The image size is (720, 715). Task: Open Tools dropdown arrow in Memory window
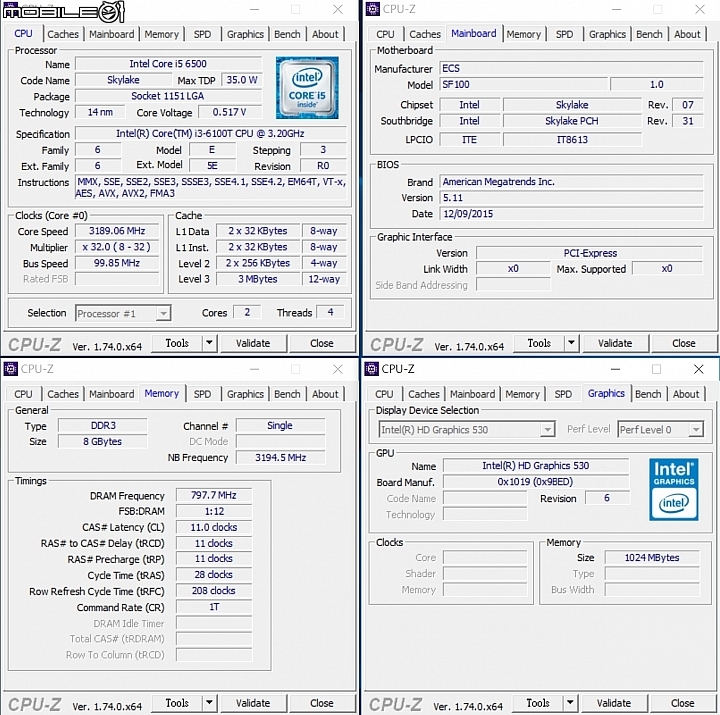pos(209,703)
